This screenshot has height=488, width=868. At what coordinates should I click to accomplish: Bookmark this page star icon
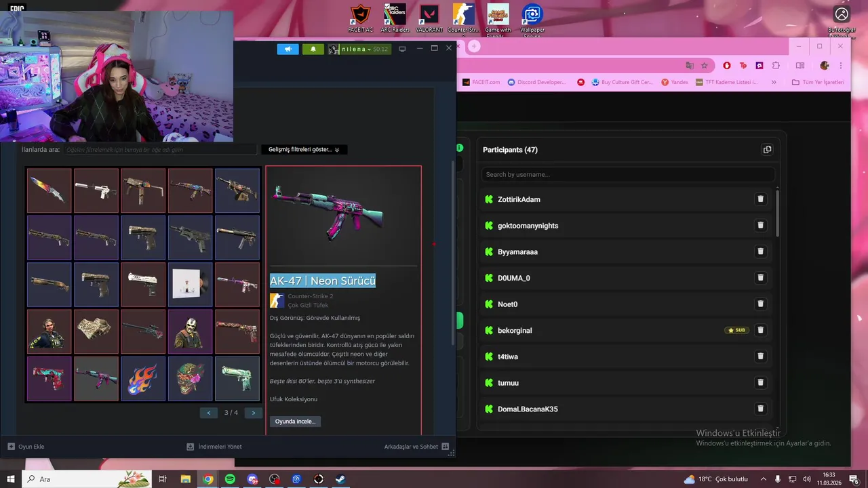coord(705,66)
